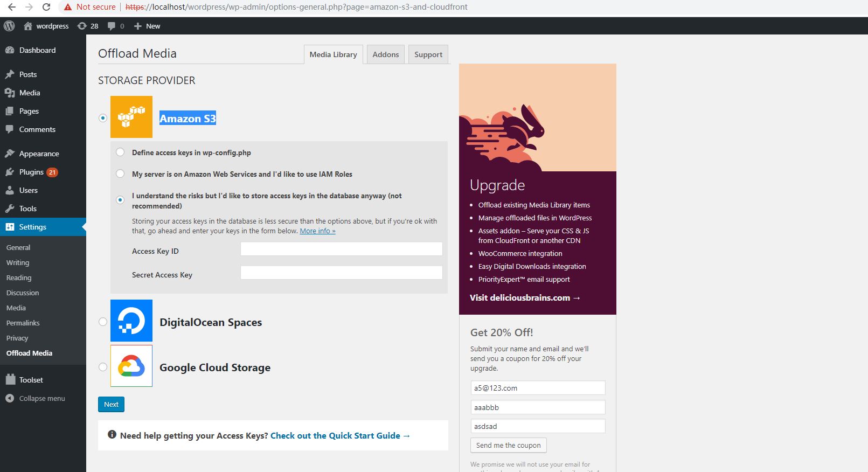Image resolution: width=868 pixels, height=472 pixels.
Task: Reload the page with the refresh icon
Action: pos(46,7)
